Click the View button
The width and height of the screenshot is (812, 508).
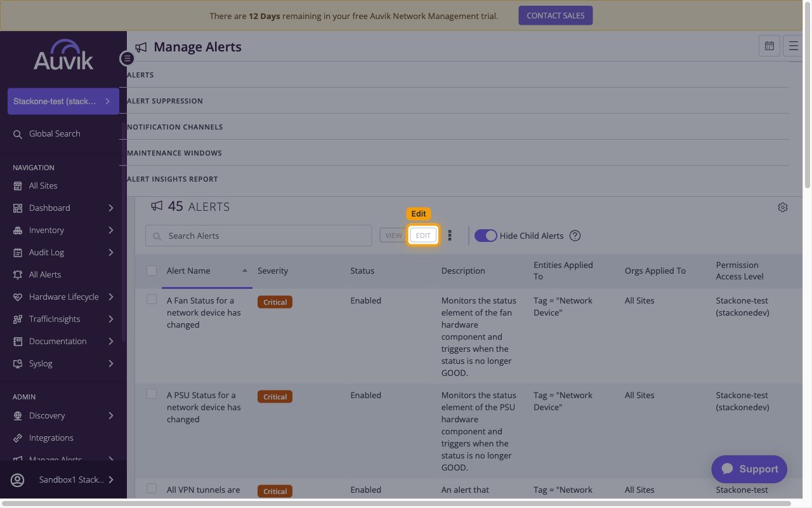[x=393, y=236]
